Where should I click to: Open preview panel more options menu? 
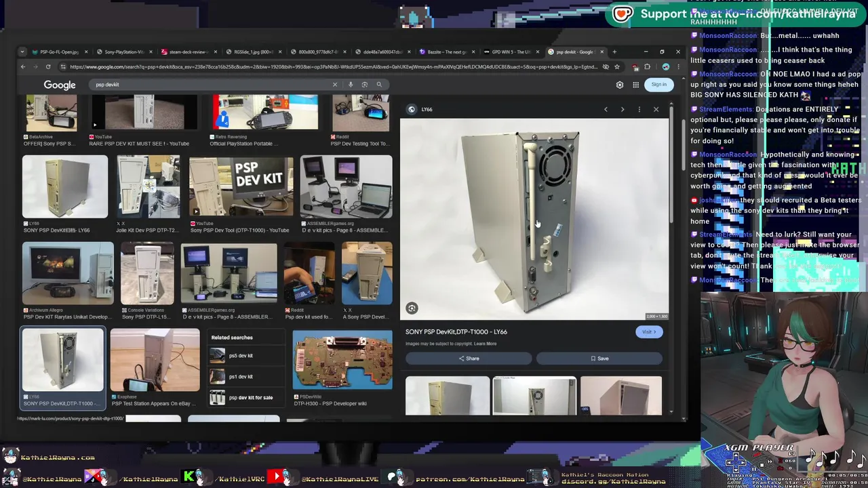point(639,109)
